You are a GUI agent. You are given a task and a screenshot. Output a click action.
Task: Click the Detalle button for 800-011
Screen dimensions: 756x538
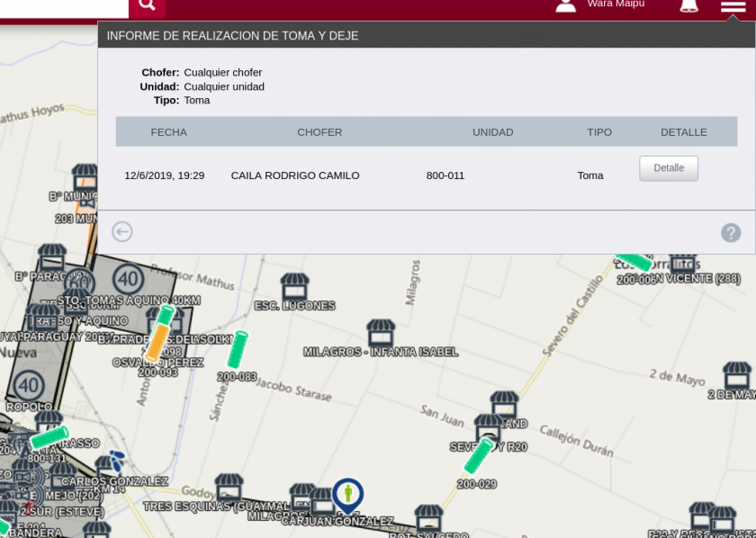[x=668, y=168]
